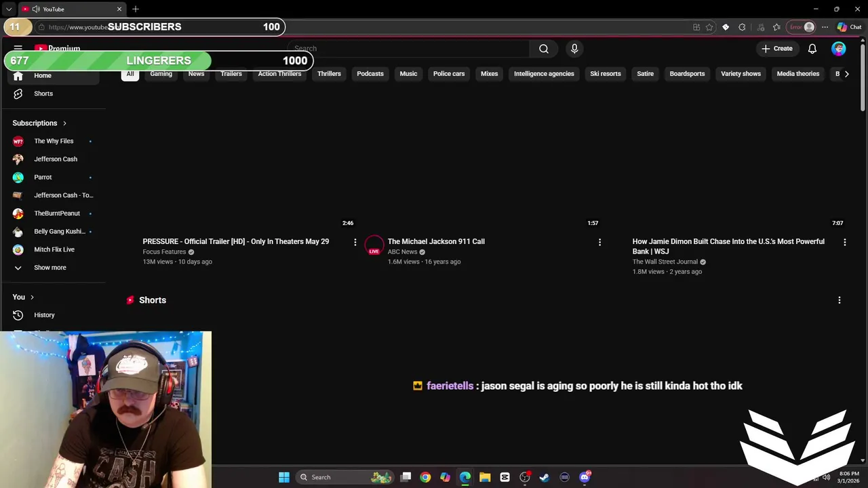Click the browser profile Error button

tap(802, 27)
